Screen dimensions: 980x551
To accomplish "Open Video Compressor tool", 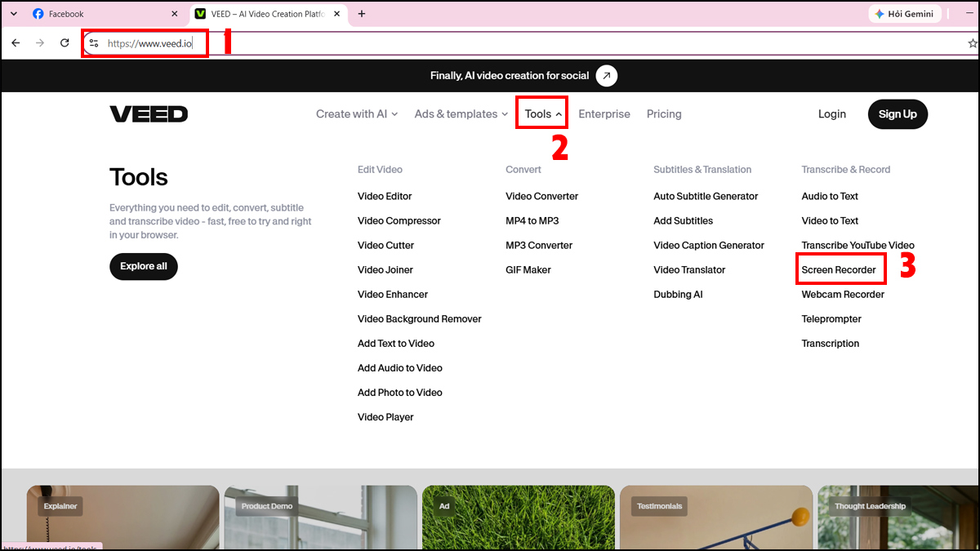I will coord(399,220).
